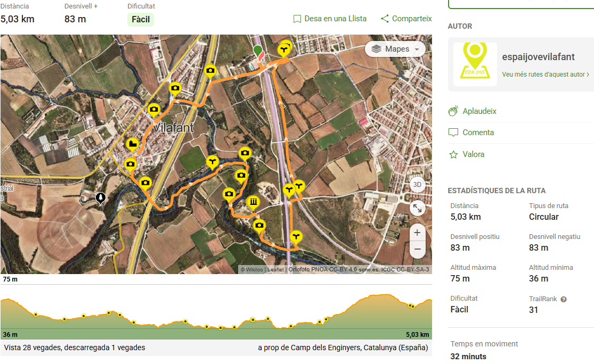The image size is (594, 364).
Task: Click the 75 m Altitud màxima value
Action: click(460, 278)
